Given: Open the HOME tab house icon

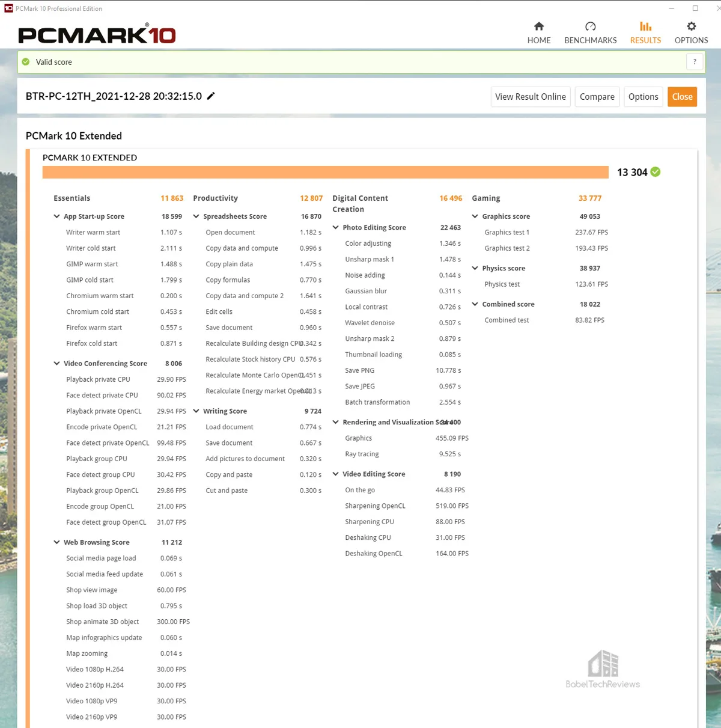Looking at the screenshot, I should (x=539, y=26).
